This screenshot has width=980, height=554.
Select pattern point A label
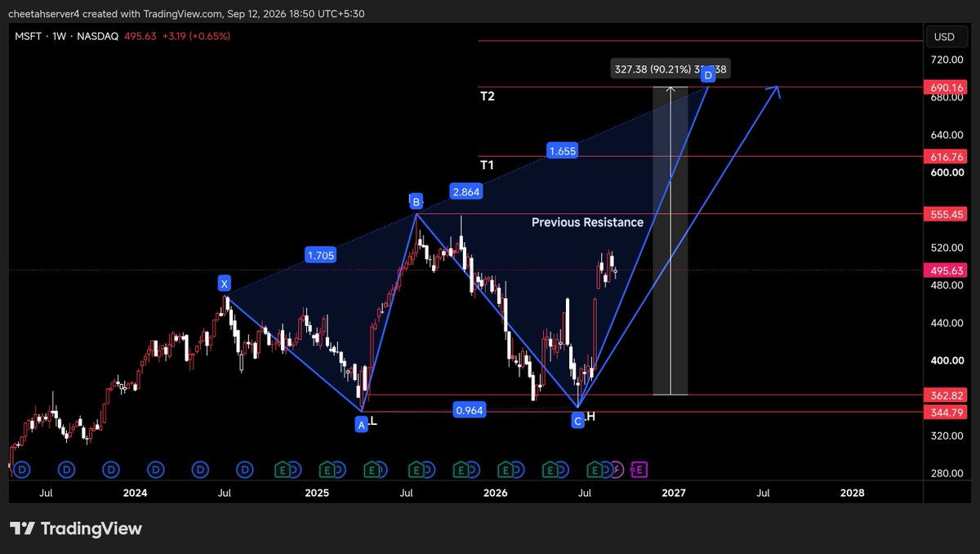361,423
